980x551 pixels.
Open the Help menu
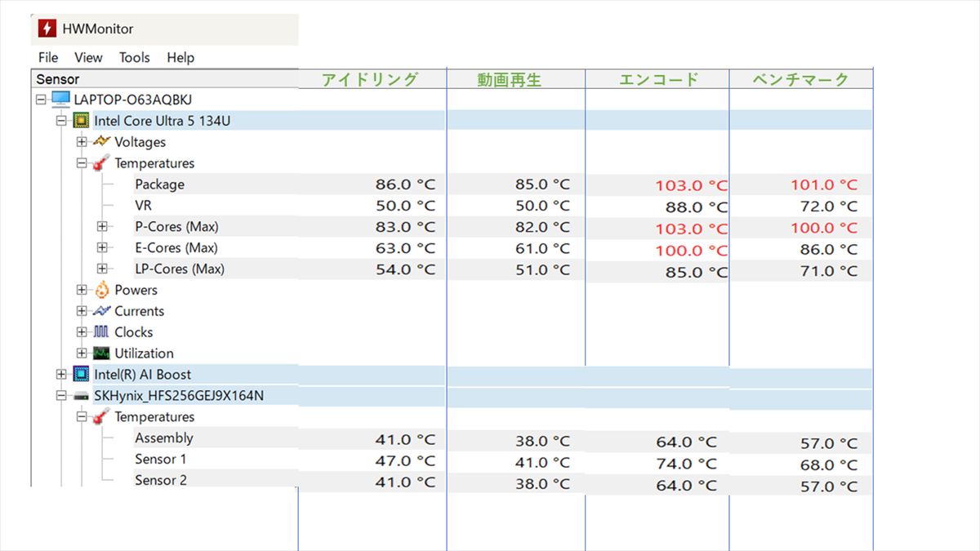click(180, 57)
